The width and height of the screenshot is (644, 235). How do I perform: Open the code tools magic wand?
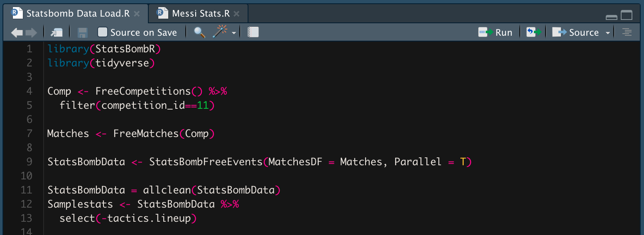pyautogui.click(x=220, y=32)
